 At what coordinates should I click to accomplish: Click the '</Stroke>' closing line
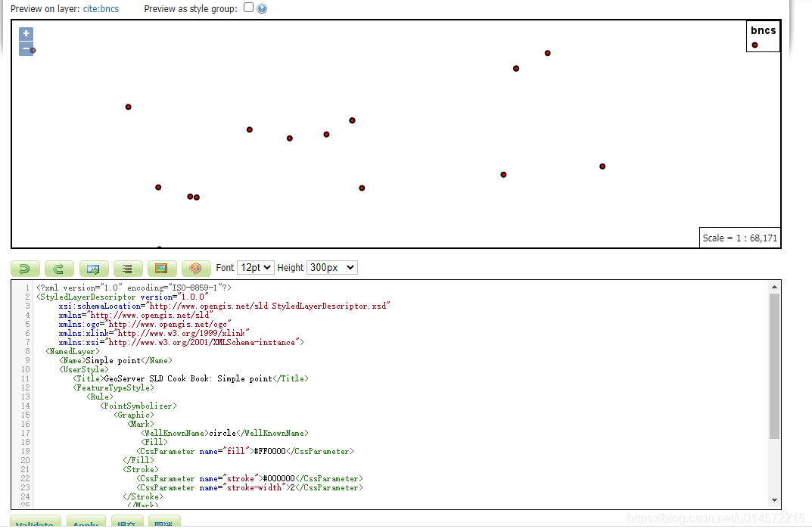(x=143, y=496)
